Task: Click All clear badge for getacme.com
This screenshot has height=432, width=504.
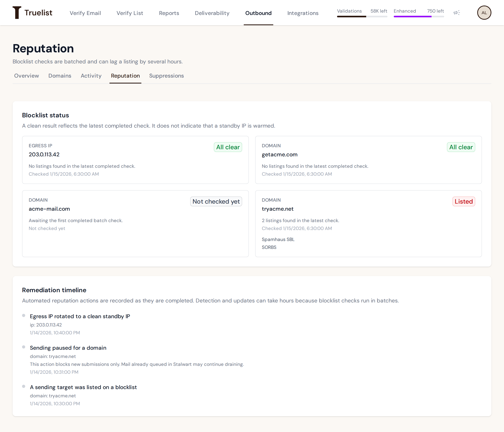Action: tap(461, 147)
